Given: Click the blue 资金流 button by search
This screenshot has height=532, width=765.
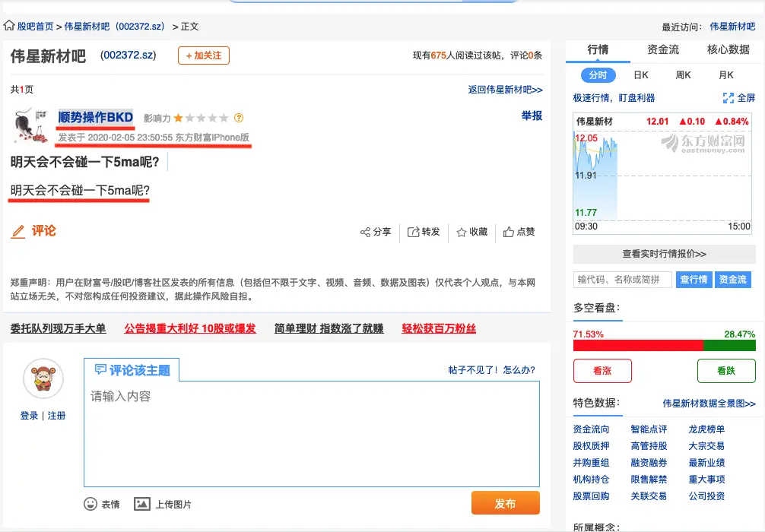Looking at the screenshot, I should point(733,280).
